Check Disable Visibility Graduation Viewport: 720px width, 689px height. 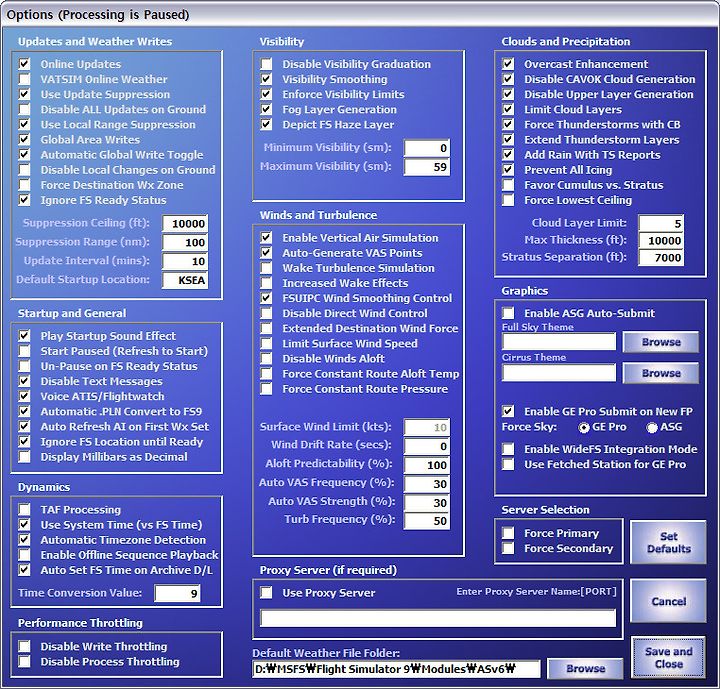(x=266, y=64)
